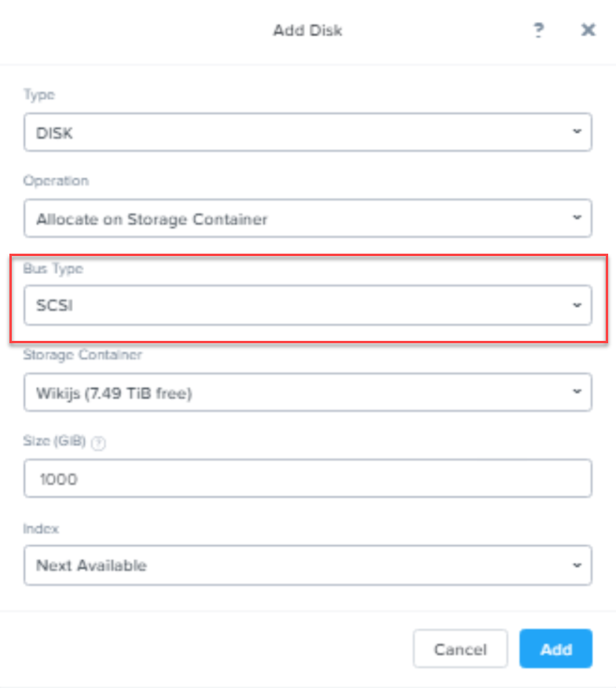Open the Next Available index dropdown
Viewport: 616px width, 688px height.
[306, 565]
